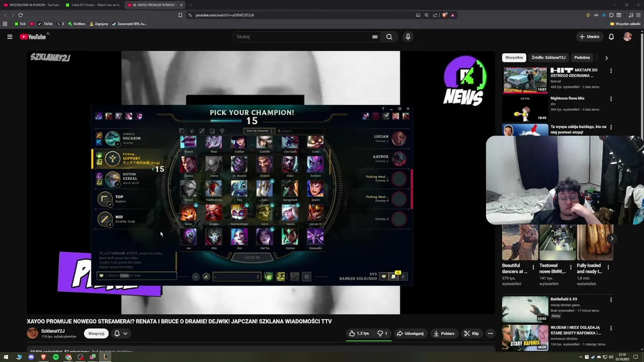Click the Klip button

tap(471, 333)
